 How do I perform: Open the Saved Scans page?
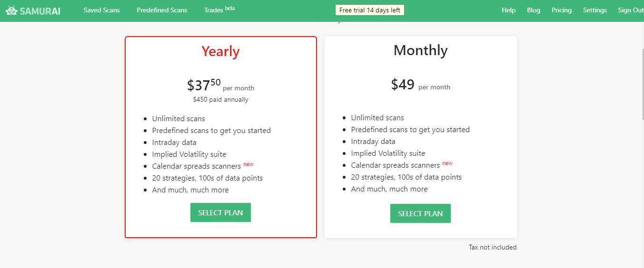[101, 10]
